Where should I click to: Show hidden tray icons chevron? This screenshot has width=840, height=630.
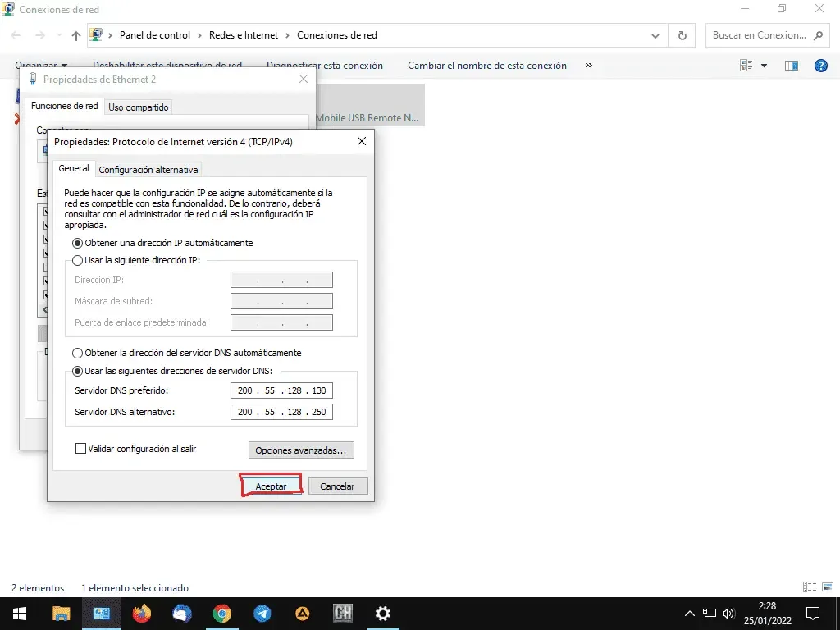click(x=689, y=614)
